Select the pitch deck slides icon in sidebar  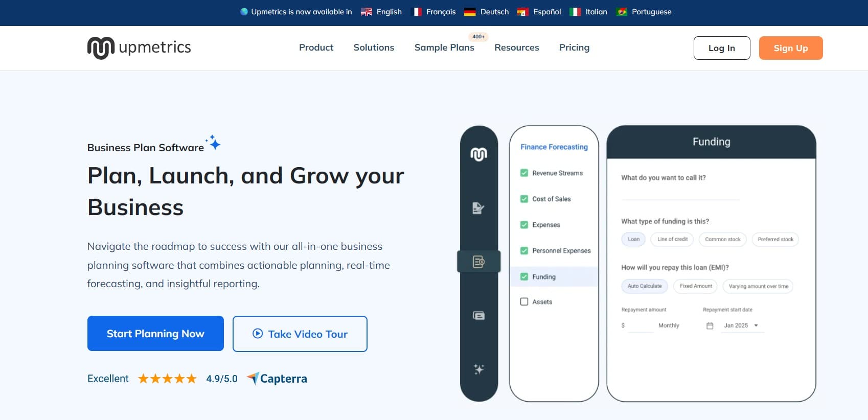[x=479, y=316]
